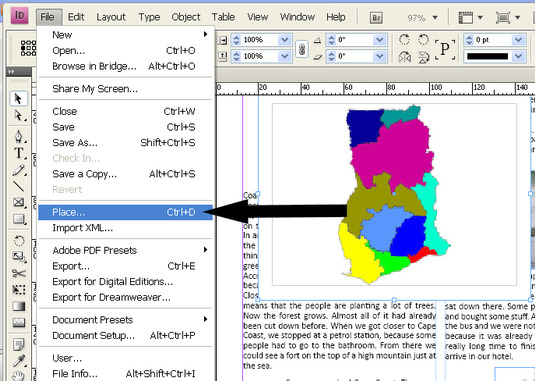Choose Open... in File menu

click(126, 50)
